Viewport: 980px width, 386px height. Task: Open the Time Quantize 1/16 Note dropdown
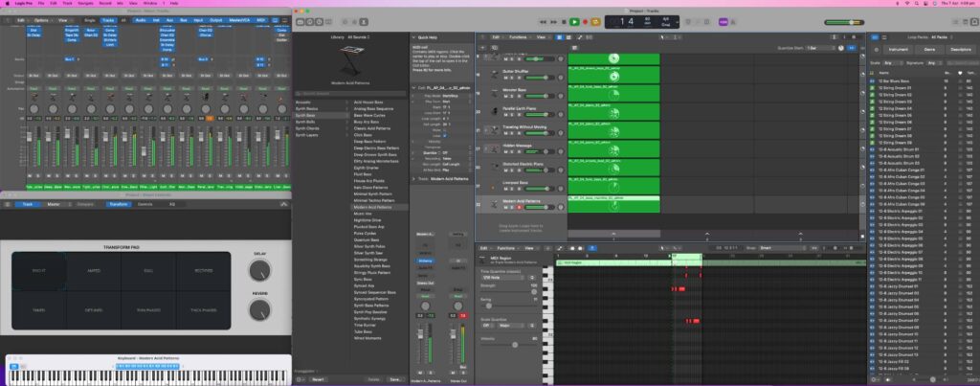[503, 277]
